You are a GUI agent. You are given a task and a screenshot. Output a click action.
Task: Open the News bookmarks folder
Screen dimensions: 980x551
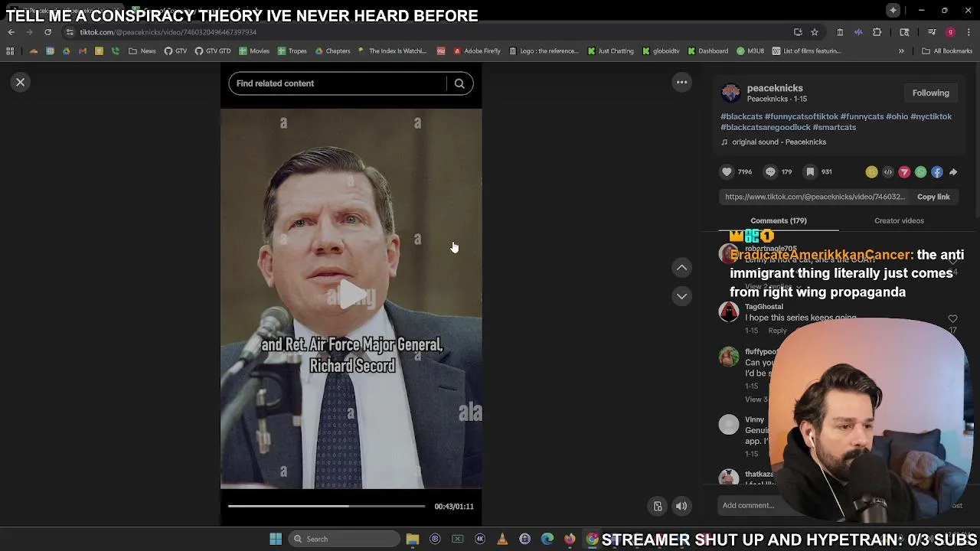tap(142, 51)
